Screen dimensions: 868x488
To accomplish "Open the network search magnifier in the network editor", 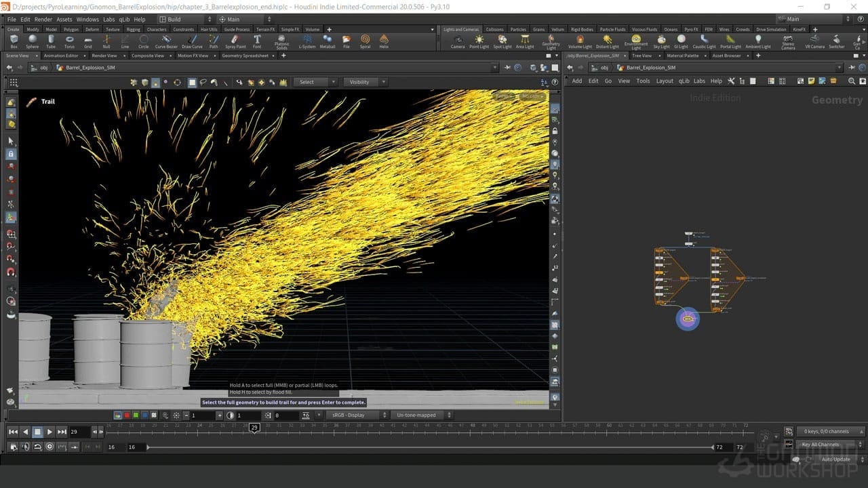I will (x=852, y=81).
